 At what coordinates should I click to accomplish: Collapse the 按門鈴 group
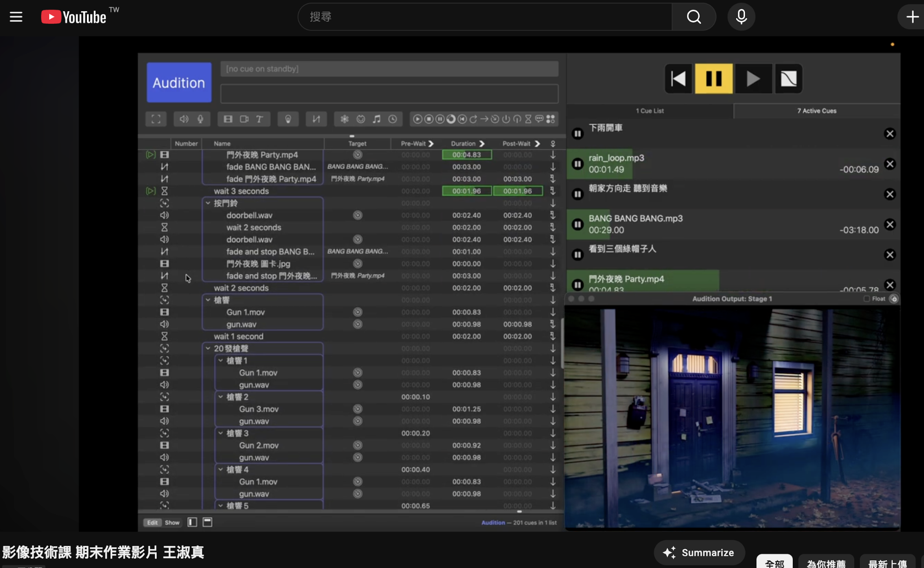pyautogui.click(x=208, y=203)
